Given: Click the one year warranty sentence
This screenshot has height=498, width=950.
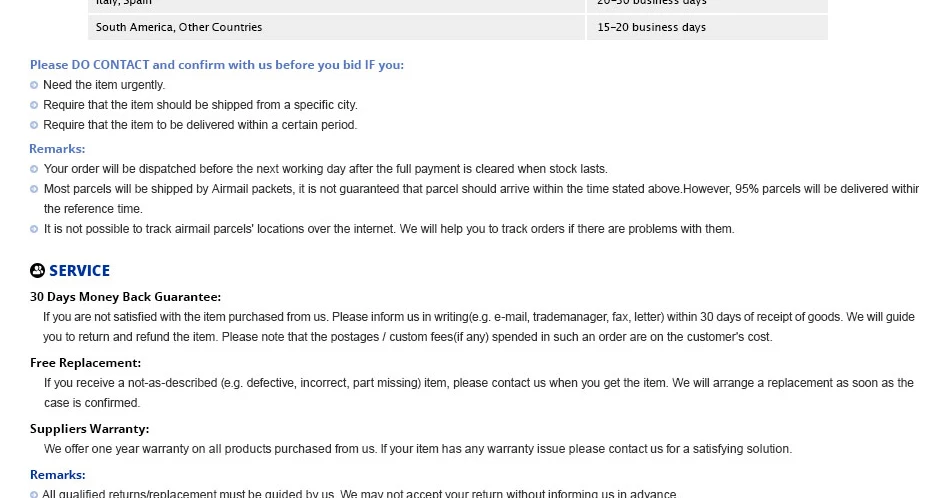Looking at the screenshot, I should (417, 449).
